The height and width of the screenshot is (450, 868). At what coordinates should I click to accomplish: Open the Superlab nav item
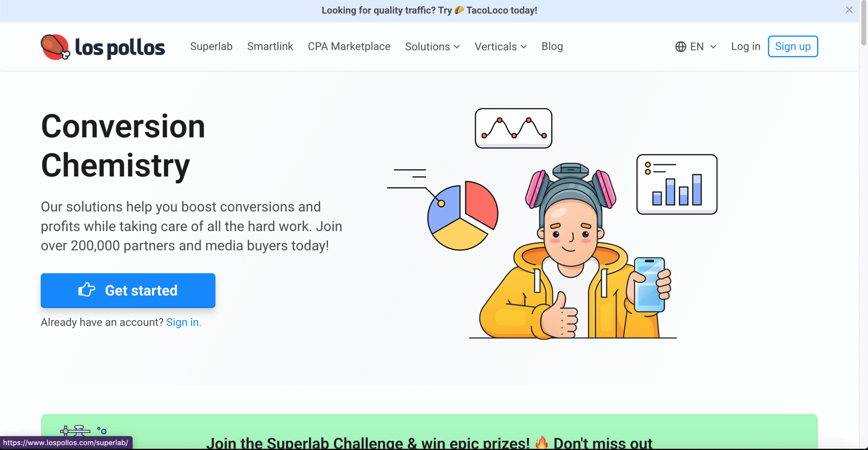pyautogui.click(x=211, y=46)
